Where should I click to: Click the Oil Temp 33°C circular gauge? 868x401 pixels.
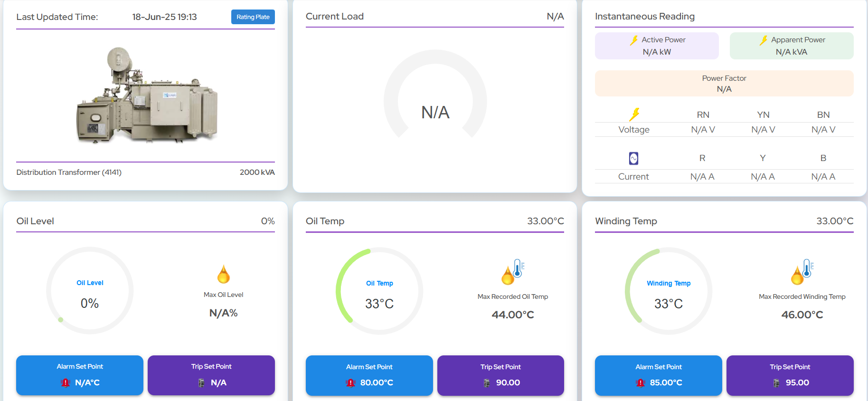click(x=379, y=291)
